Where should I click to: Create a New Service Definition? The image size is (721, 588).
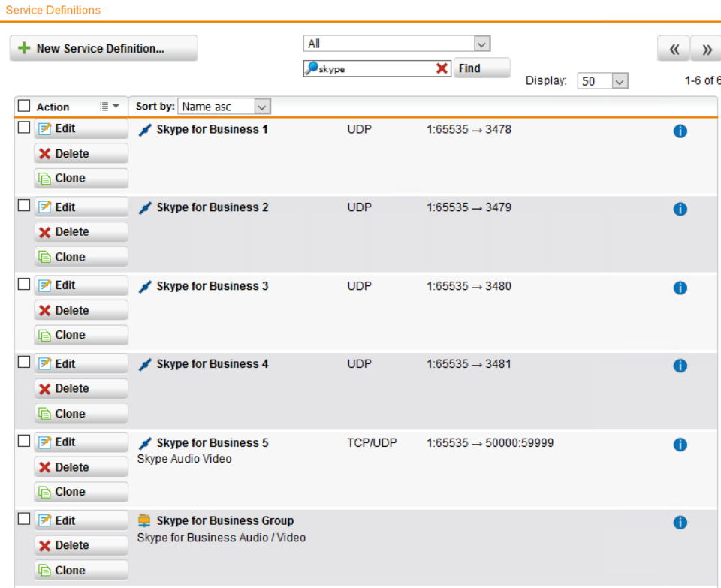tap(104, 48)
